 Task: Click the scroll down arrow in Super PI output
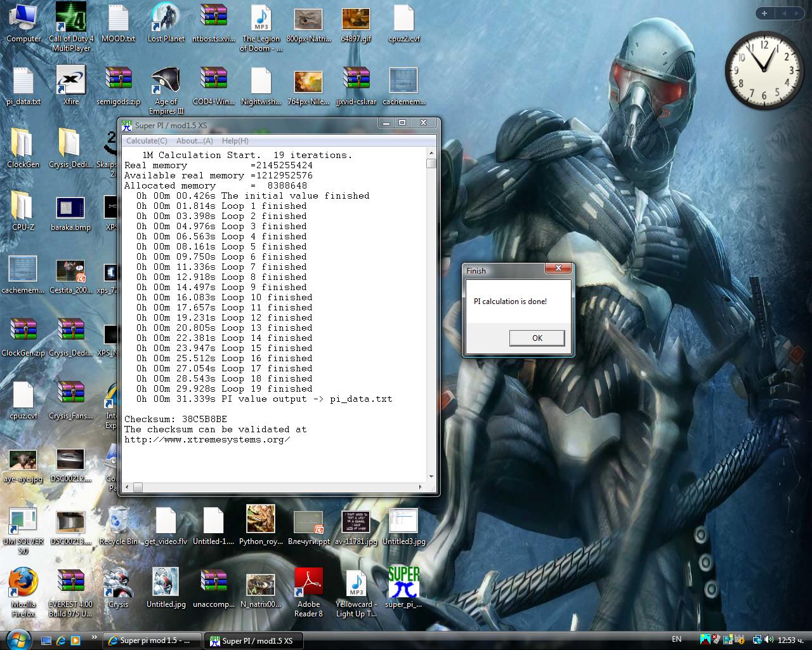[x=431, y=477]
